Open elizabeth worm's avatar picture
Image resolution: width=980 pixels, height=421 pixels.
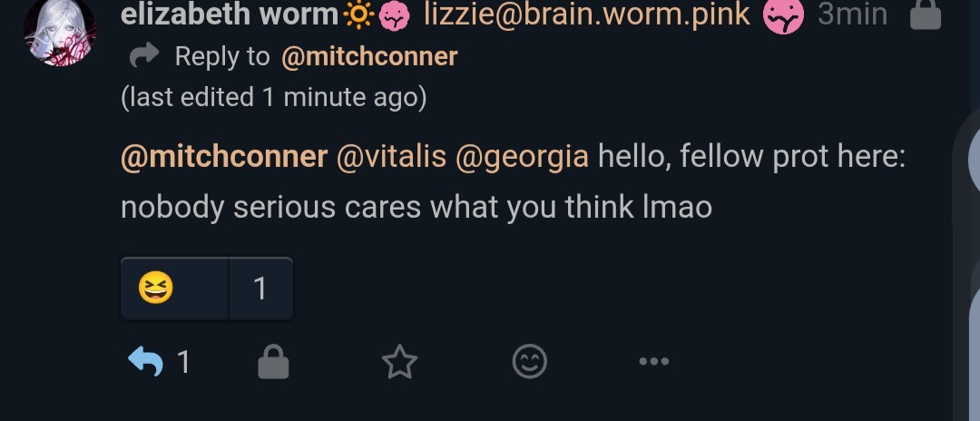tap(60, 31)
